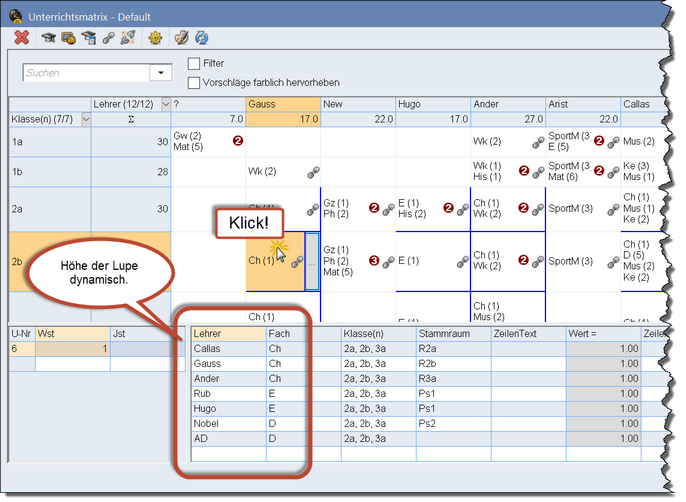Click the plain graduation cap icon in toolbar
This screenshot has width=686, height=502.
tap(48, 38)
